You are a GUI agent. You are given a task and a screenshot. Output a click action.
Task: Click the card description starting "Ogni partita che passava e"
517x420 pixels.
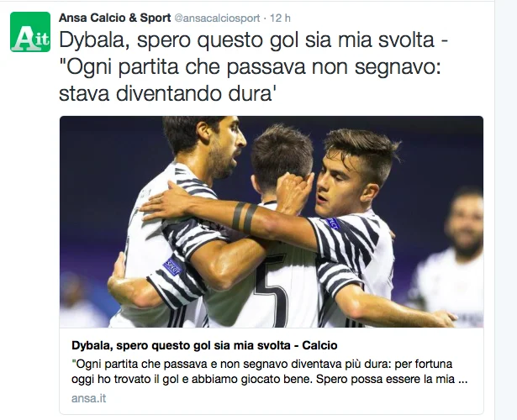point(261,365)
